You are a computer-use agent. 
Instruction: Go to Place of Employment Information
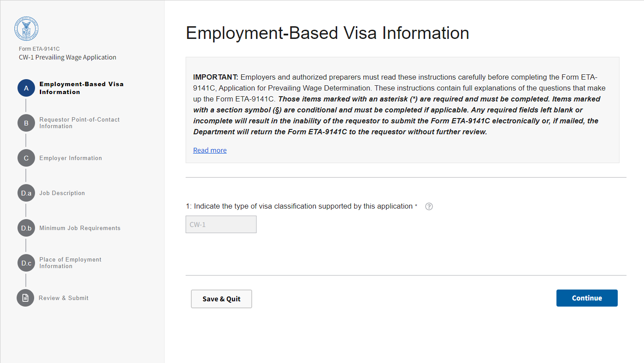(70, 263)
